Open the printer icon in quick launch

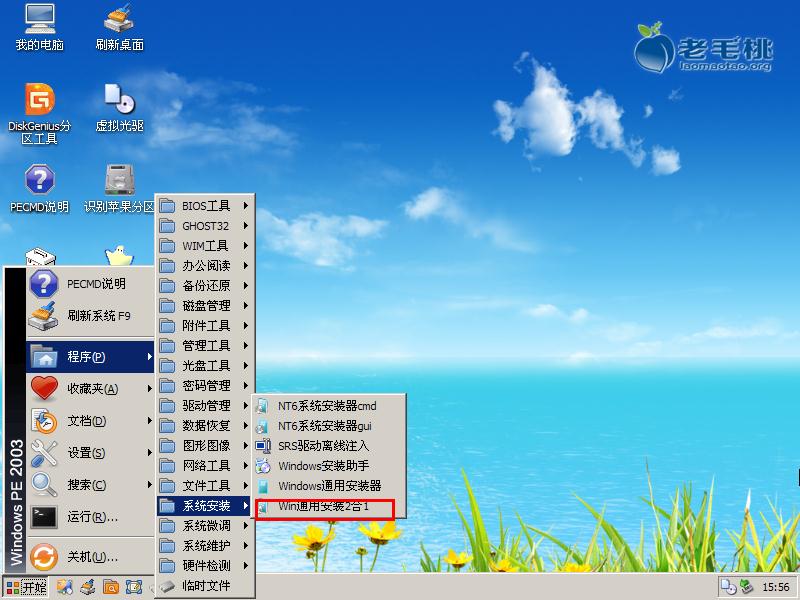click(87, 588)
